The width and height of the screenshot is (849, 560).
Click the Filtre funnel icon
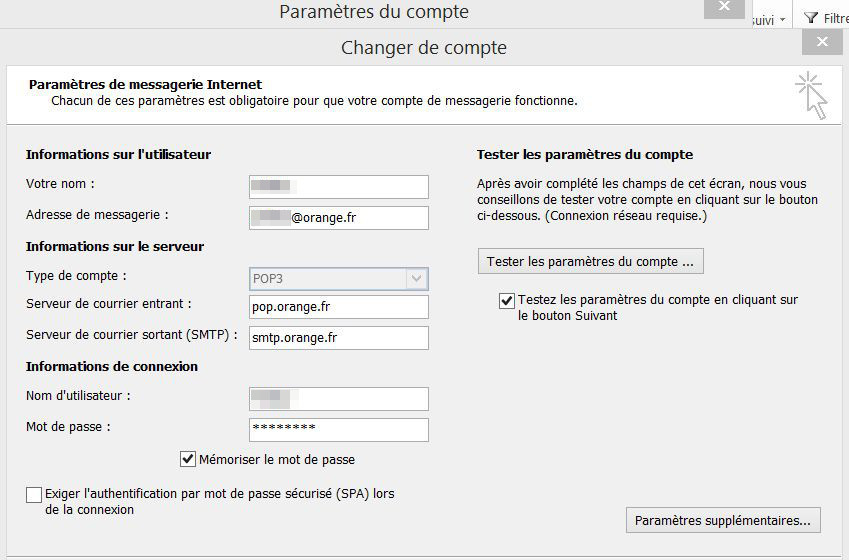(x=811, y=18)
